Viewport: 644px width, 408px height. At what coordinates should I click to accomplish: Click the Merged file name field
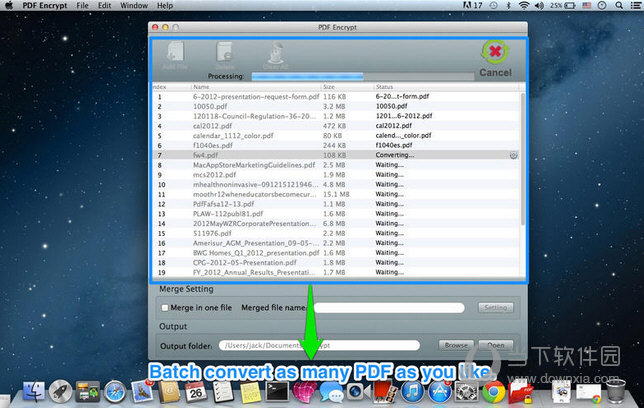(389, 308)
